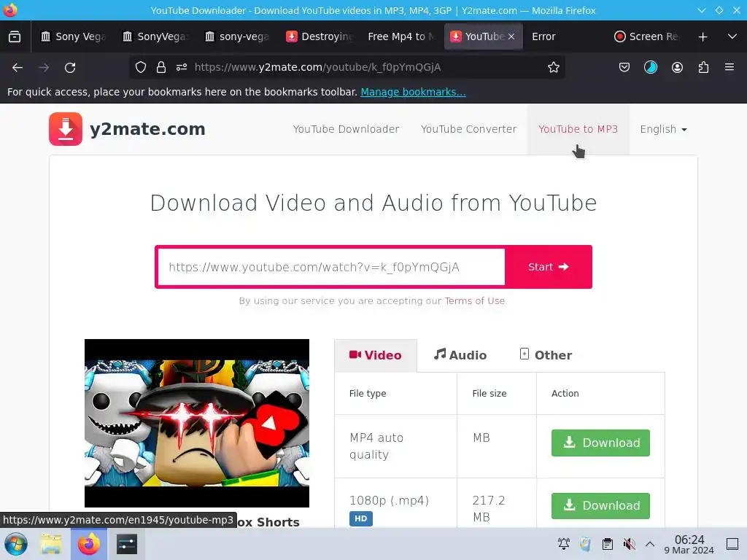The width and height of the screenshot is (747, 560).
Task: Open YouTube to MP3 nav link
Action: click(578, 129)
